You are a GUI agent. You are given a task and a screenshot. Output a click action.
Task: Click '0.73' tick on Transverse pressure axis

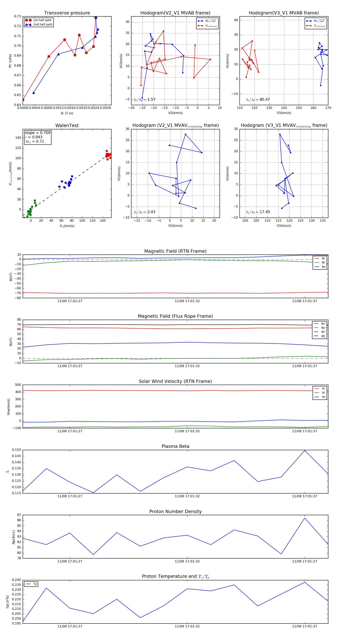point(18,16)
